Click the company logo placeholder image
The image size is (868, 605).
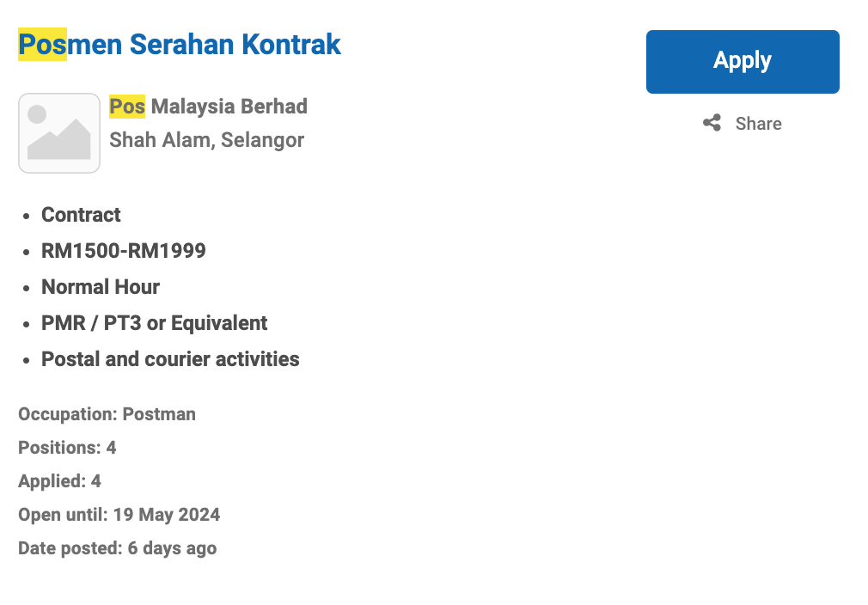[x=59, y=133]
